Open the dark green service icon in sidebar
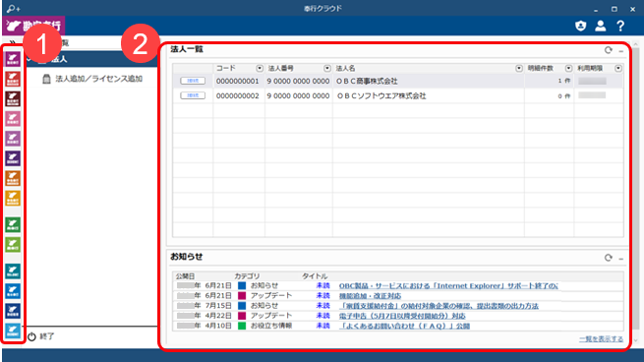This screenshot has height=362, width=644. pyautogui.click(x=13, y=224)
